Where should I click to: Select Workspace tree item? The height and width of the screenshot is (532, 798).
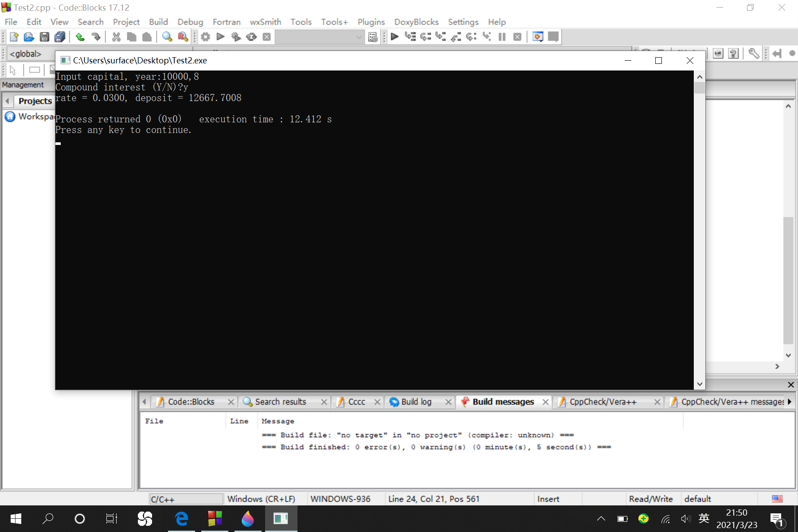30,117
